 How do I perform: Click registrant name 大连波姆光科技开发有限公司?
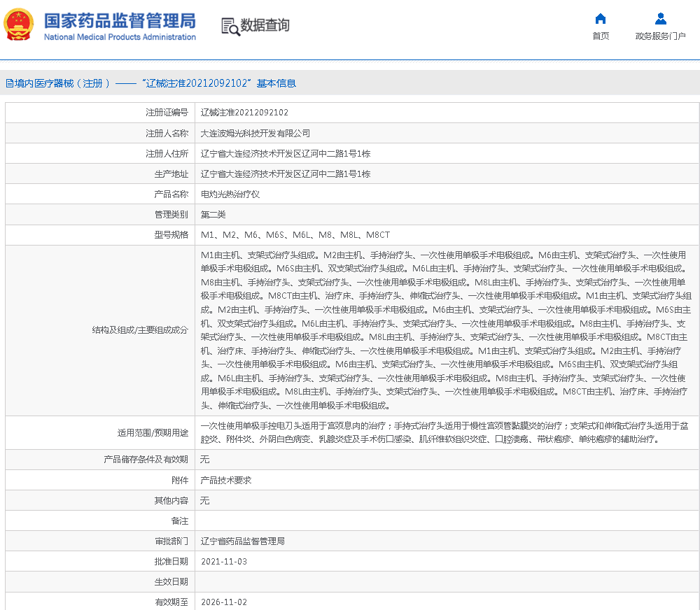(x=255, y=133)
